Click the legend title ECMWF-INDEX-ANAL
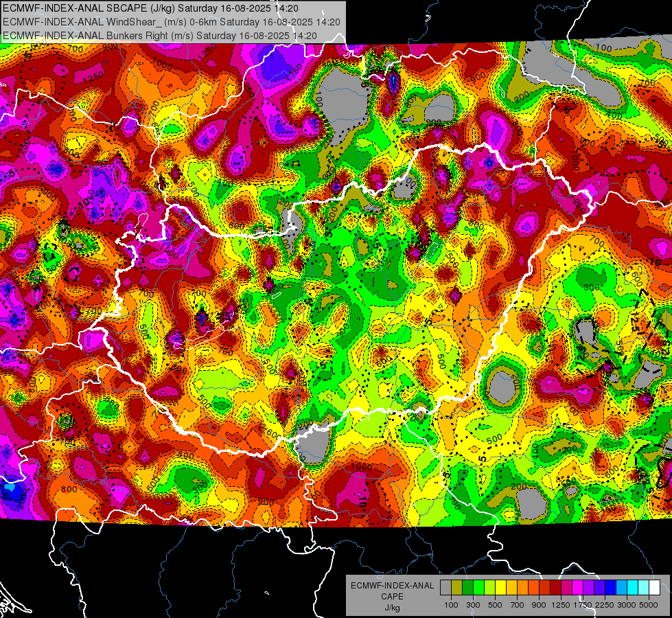 [393, 586]
